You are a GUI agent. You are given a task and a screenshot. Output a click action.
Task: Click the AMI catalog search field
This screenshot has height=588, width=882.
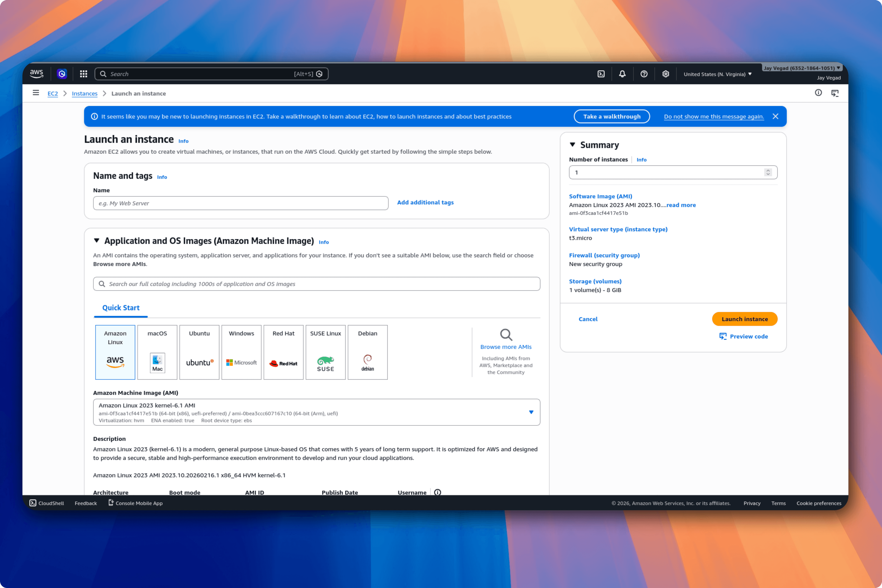click(317, 284)
